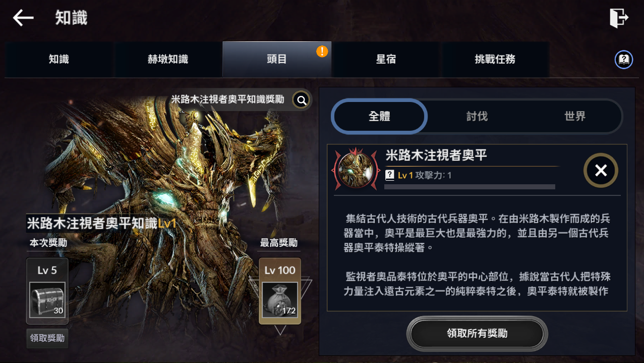
Task: Go back with the left arrow icon
Action: (23, 18)
